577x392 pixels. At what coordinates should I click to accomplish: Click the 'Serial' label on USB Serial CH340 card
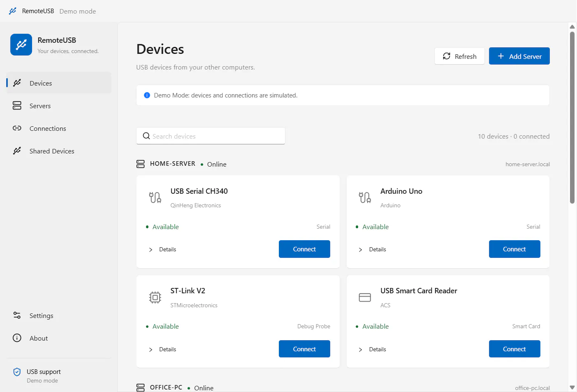[323, 227]
